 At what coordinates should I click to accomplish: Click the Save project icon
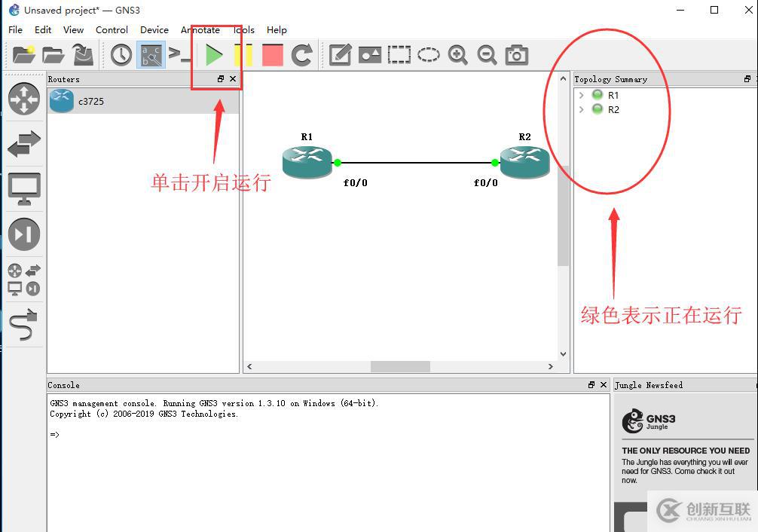(83, 54)
